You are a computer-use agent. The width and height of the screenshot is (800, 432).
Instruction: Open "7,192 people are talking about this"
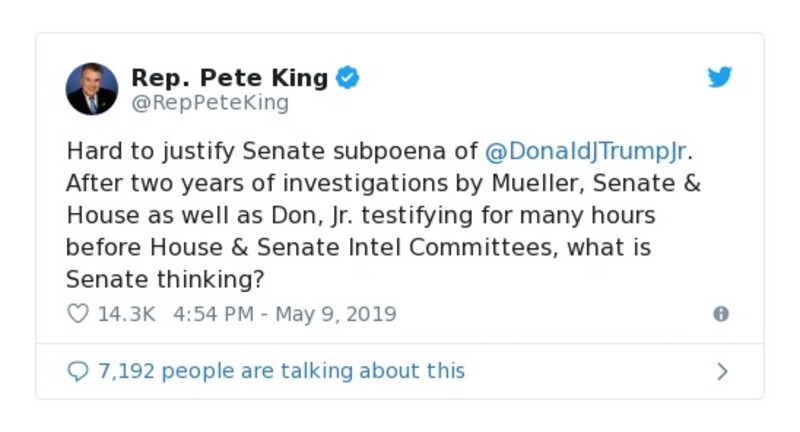click(281, 371)
